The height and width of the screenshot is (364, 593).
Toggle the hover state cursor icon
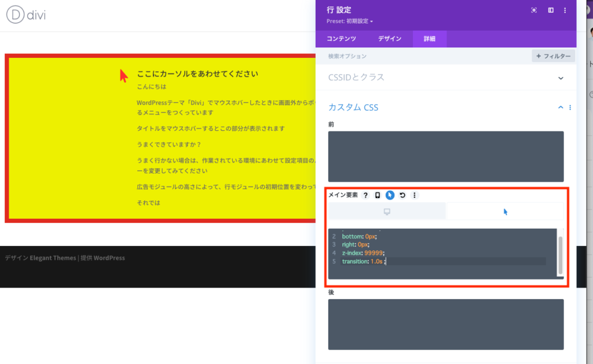click(390, 196)
